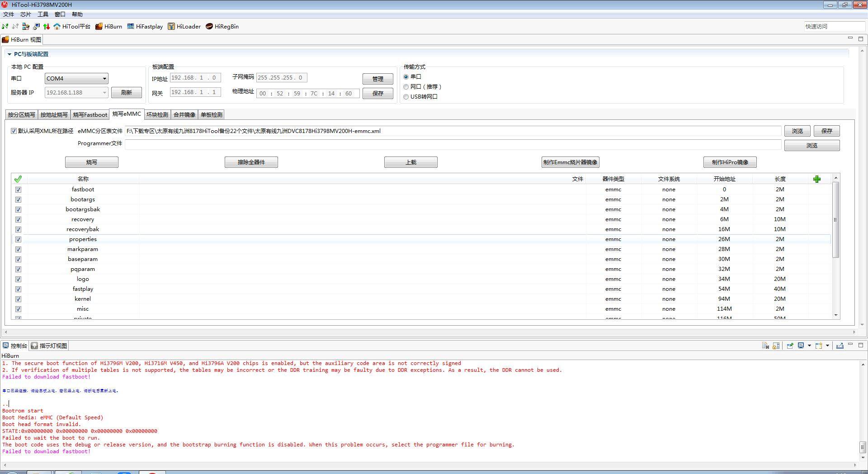This screenshot has width=868, height=474.
Task: Switch to 烧写Fastboot tab
Action: coord(90,115)
